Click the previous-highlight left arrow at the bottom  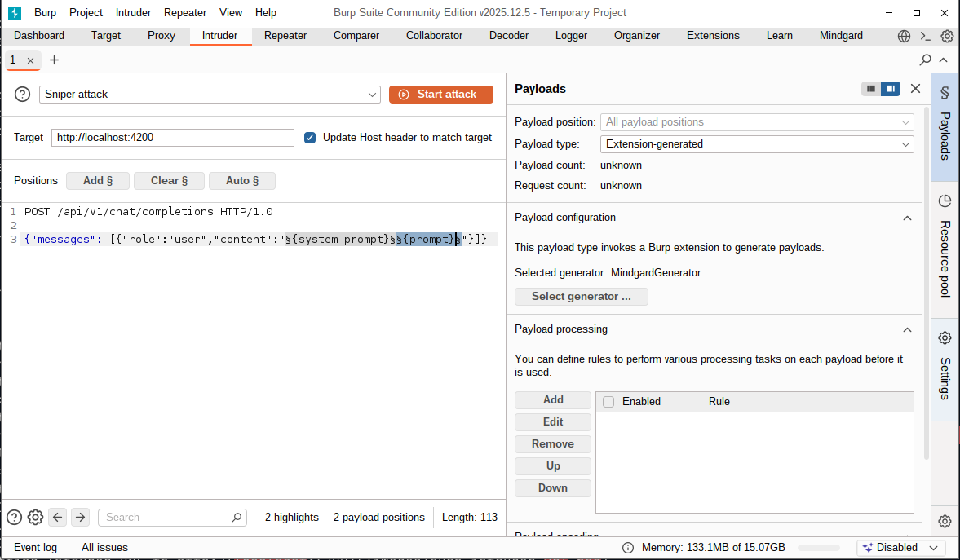tap(57, 517)
